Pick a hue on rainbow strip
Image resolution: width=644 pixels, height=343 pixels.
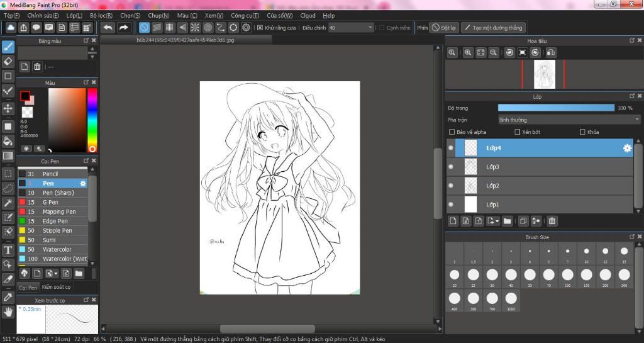[x=92, y=120]
